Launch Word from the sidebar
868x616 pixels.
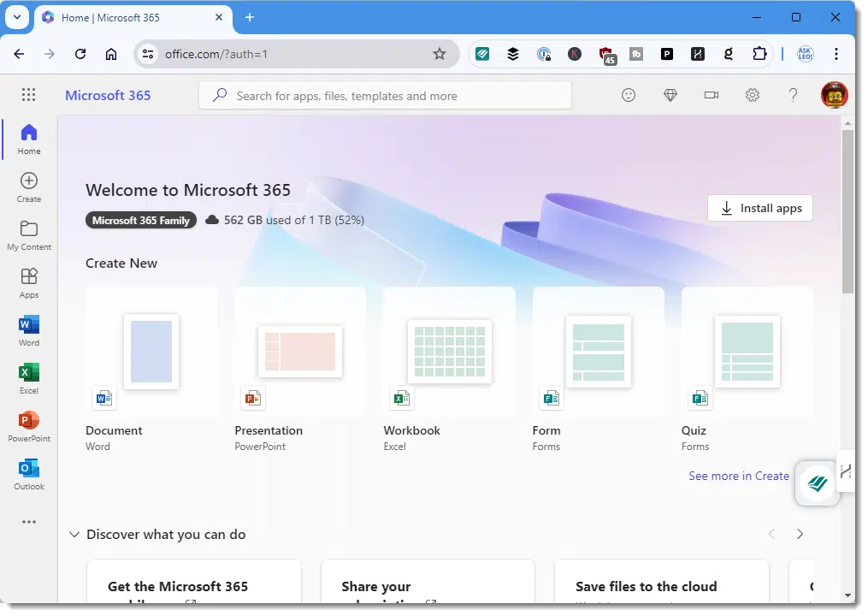29,331
